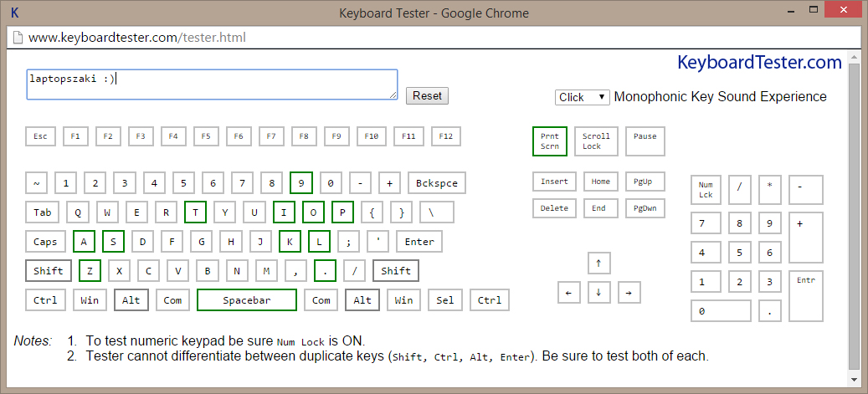The image size is (868, 394).
Task: Toggle the Num Lck key
Action: (x=706, y=190)
